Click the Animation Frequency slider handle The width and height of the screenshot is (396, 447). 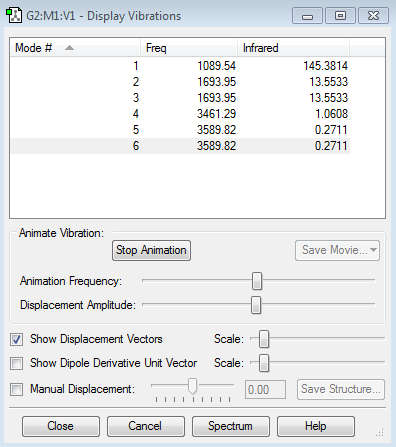[257, 281]
